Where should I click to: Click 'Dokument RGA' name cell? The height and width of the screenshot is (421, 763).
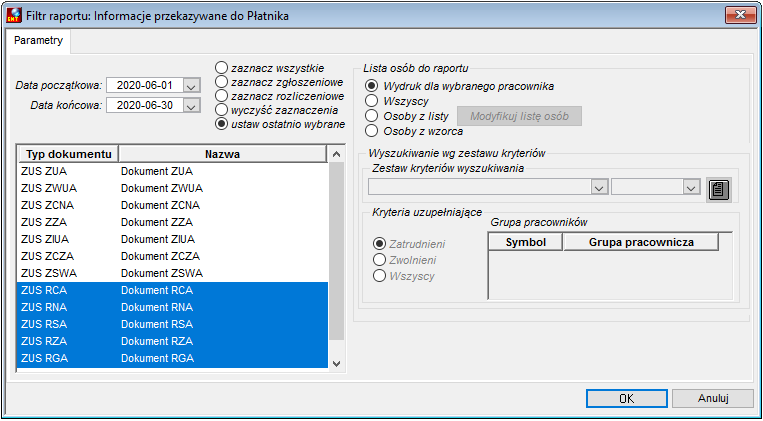coord(157,359)
